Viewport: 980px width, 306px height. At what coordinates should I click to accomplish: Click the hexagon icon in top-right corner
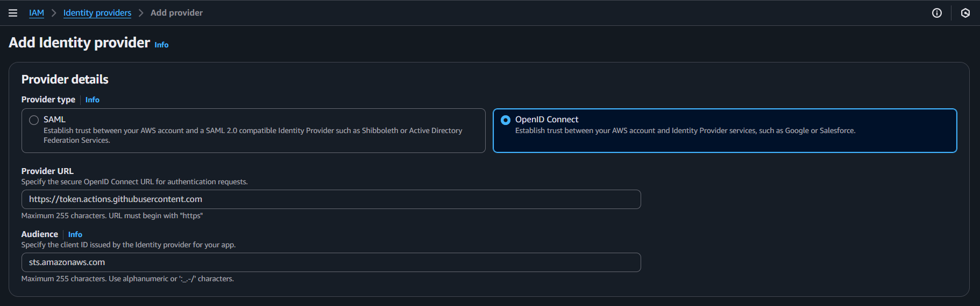coord(965,13)
